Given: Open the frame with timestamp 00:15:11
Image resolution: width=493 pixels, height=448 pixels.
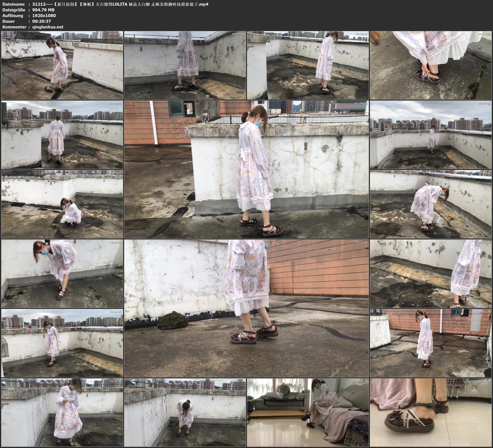Looking at the screenshot, I should (431, 343).
